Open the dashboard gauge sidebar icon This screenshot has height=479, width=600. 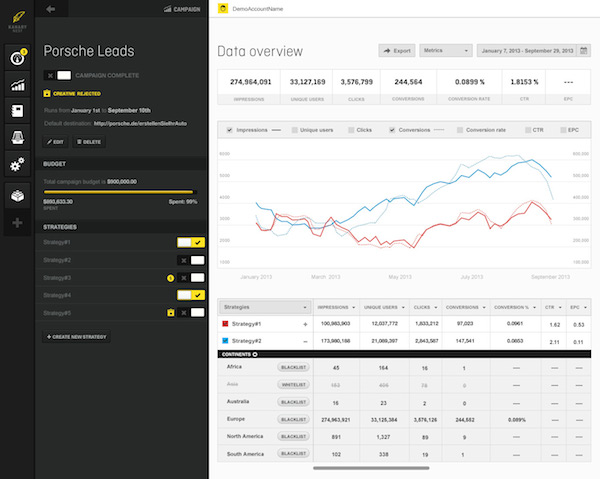17,57
